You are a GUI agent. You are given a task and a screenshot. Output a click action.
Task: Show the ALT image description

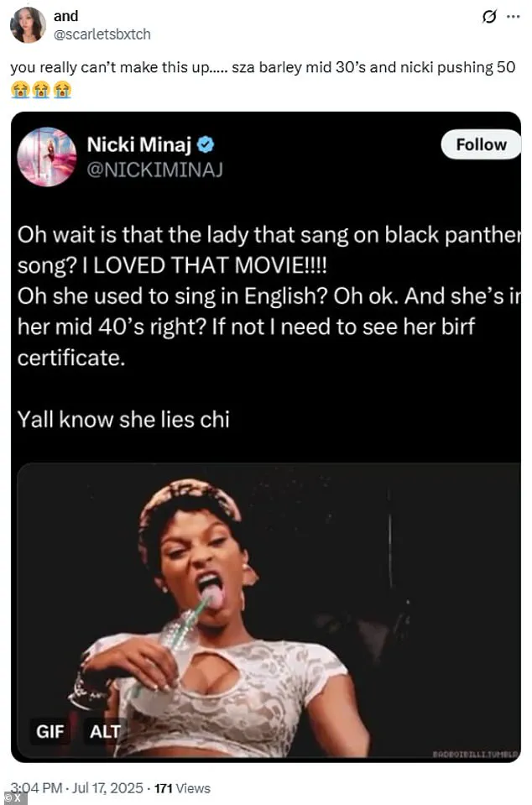[x=105, y=731]
